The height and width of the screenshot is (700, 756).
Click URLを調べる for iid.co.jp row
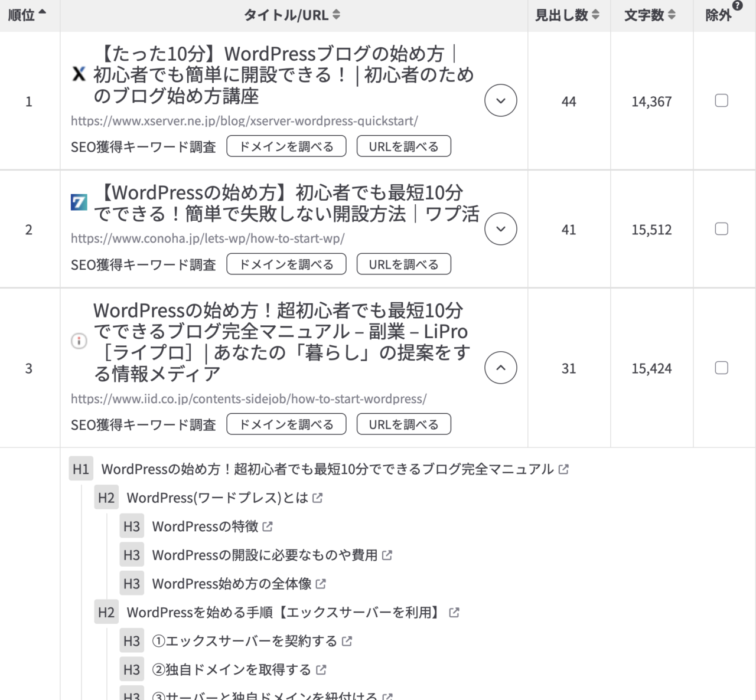(404, 424)
